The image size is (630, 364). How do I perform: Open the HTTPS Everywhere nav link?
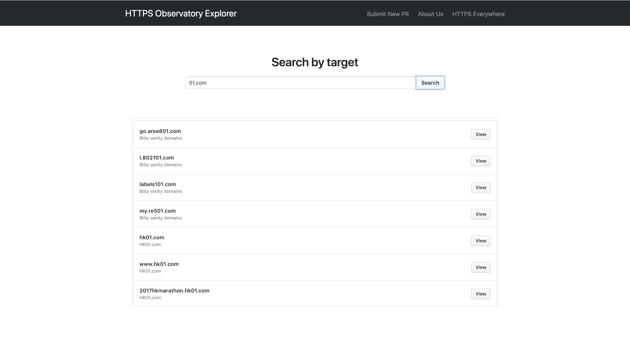tap(478, 14)
